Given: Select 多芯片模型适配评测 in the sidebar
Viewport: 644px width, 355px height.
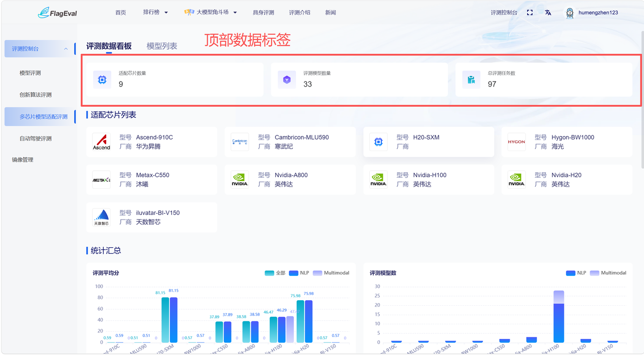Looking at the screenshot, I should [x=40, y=116].
